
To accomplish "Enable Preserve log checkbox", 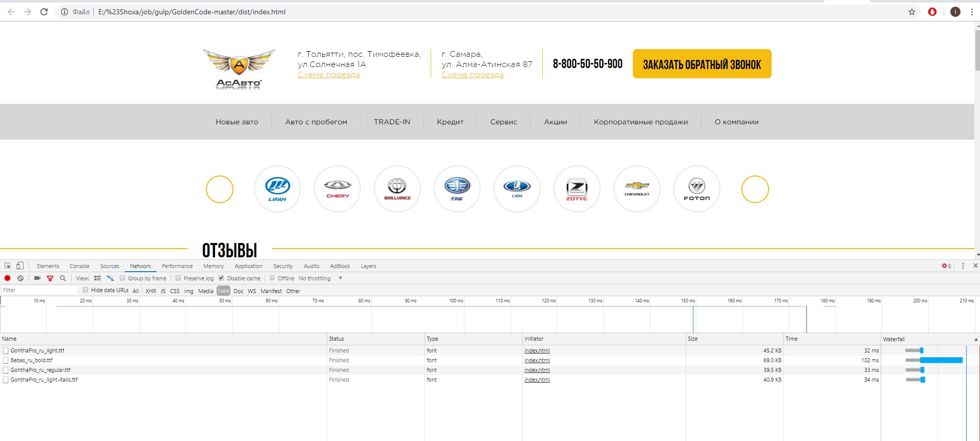I will pos(178,278).
